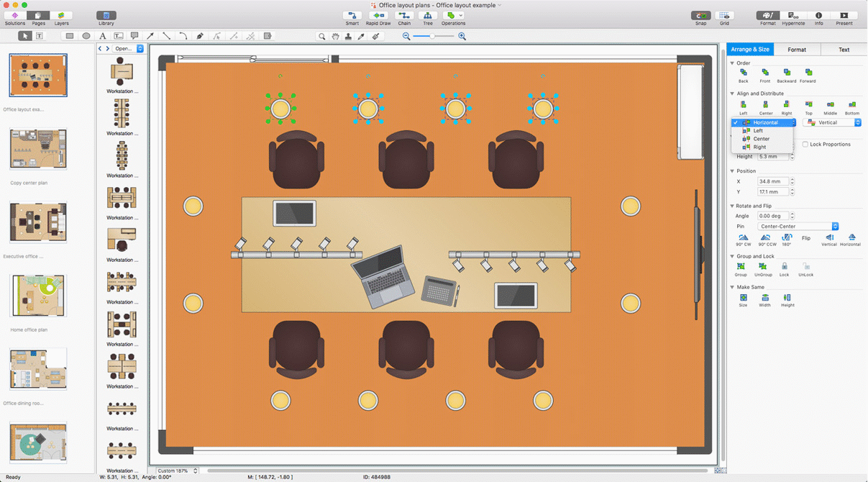The height and width of the screenshot is (482, 868).
Task: Activate the hand pan tool
Action: point(335,36)
